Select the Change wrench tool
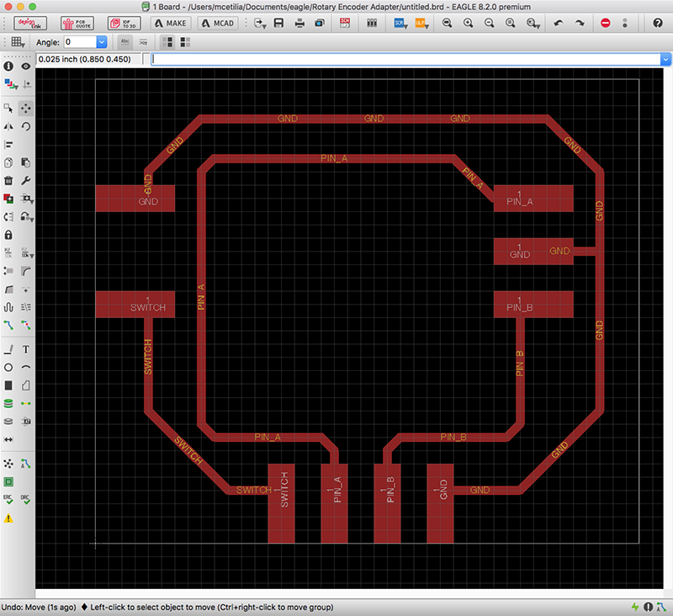 click(26, 180)
